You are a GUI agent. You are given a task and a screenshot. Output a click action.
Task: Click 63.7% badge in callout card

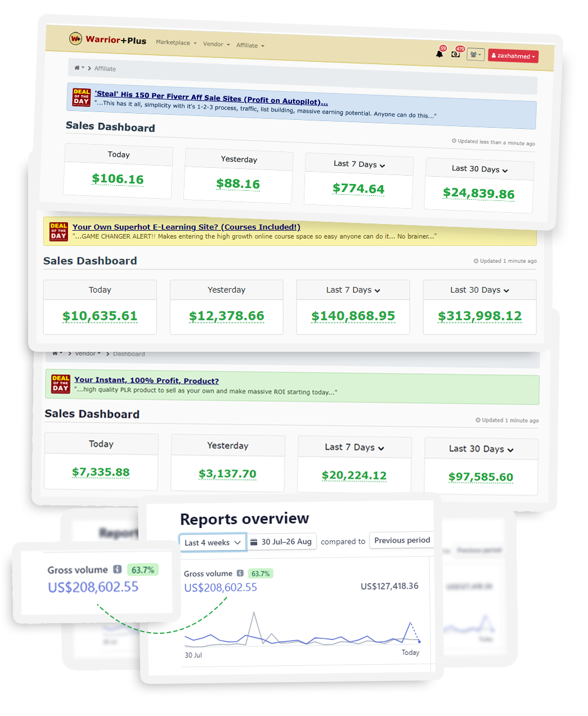click(x=142, y=570)
